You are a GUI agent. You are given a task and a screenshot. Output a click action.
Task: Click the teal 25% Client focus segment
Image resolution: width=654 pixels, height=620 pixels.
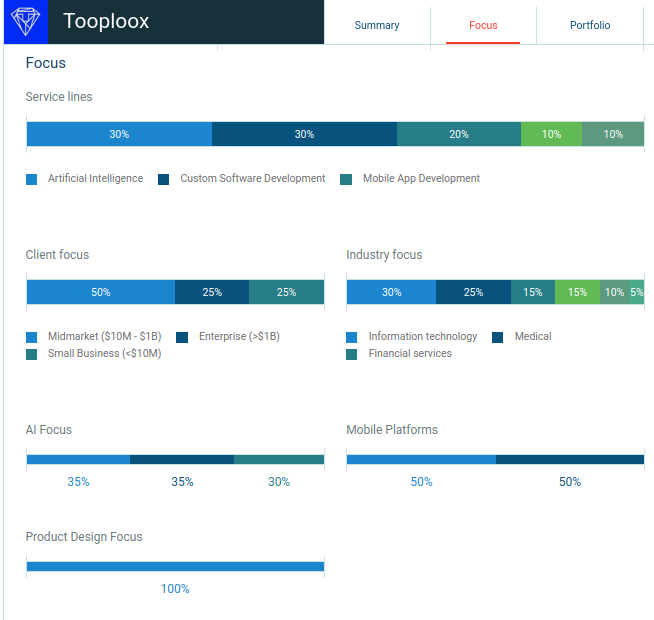287,292
